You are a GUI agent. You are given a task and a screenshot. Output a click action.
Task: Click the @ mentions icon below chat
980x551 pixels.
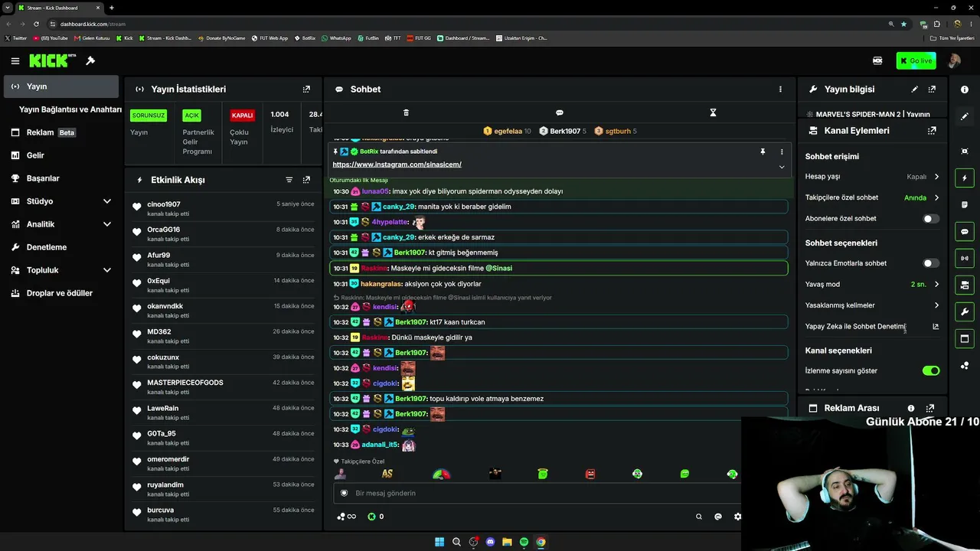[718, 517]
